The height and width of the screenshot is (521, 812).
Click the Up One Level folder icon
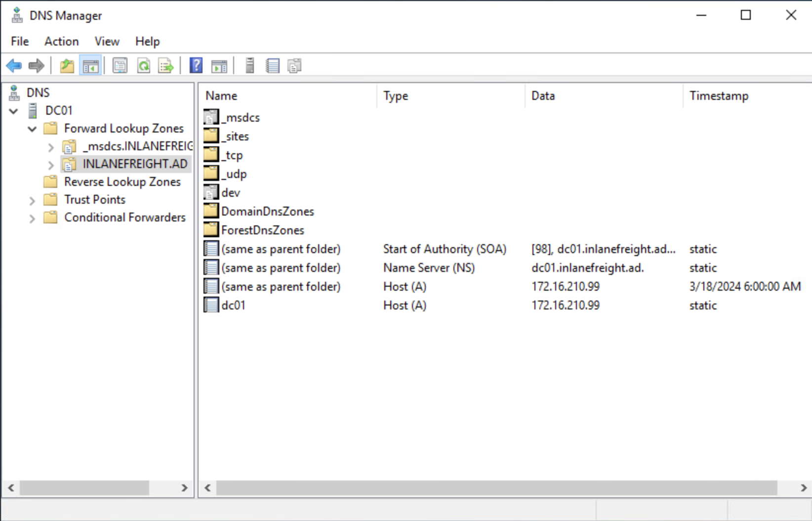(x=67, y=66)
